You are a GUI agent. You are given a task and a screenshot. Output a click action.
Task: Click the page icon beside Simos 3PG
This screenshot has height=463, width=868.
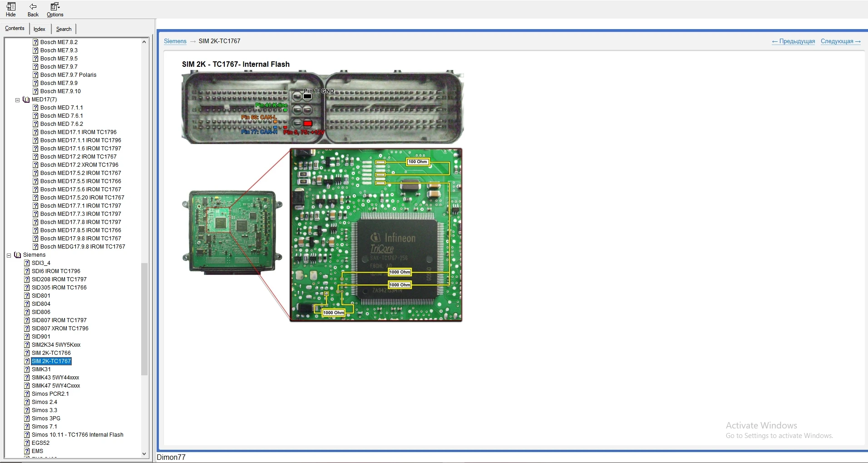click(27, 418)
